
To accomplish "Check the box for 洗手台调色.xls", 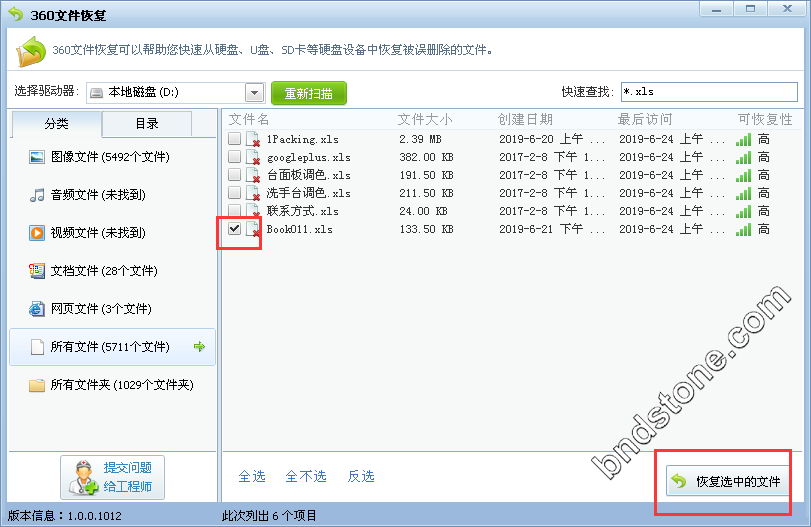I will tap(234, 192).
